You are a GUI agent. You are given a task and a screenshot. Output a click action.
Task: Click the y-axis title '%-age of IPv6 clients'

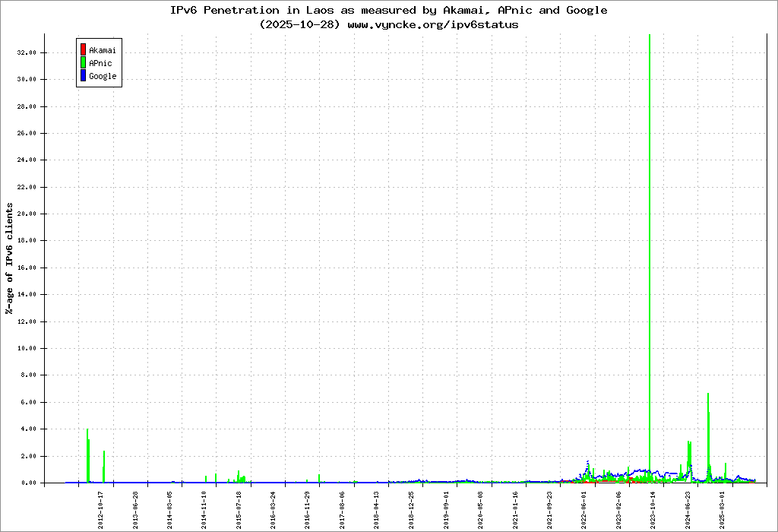tap(10, 258)
